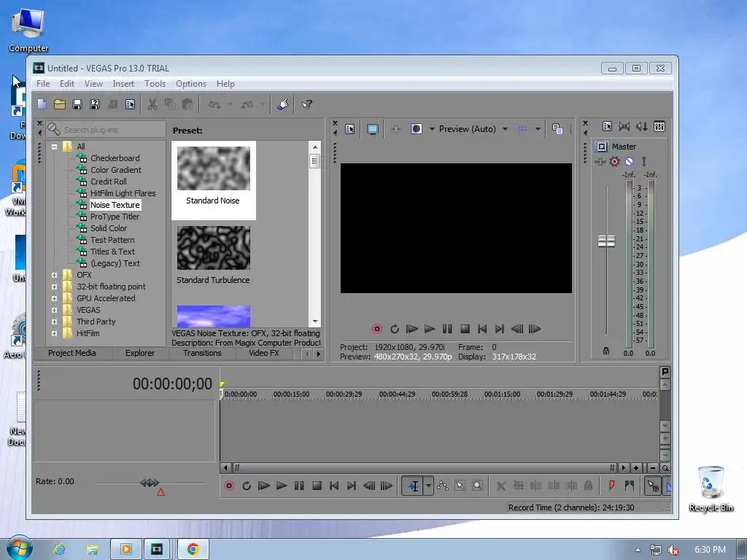Open a project with the folder icon
The image size is (747, 560).
click(x=60, y=104)
